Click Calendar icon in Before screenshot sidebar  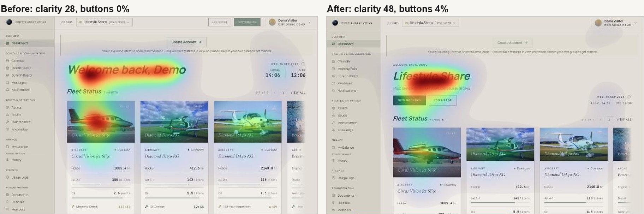coord(7,60)
